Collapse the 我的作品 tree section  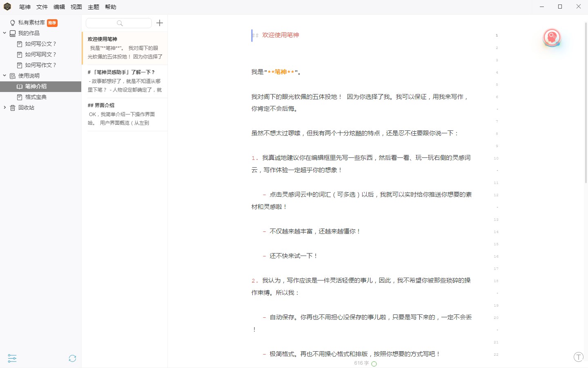click(x=4, y=33)
